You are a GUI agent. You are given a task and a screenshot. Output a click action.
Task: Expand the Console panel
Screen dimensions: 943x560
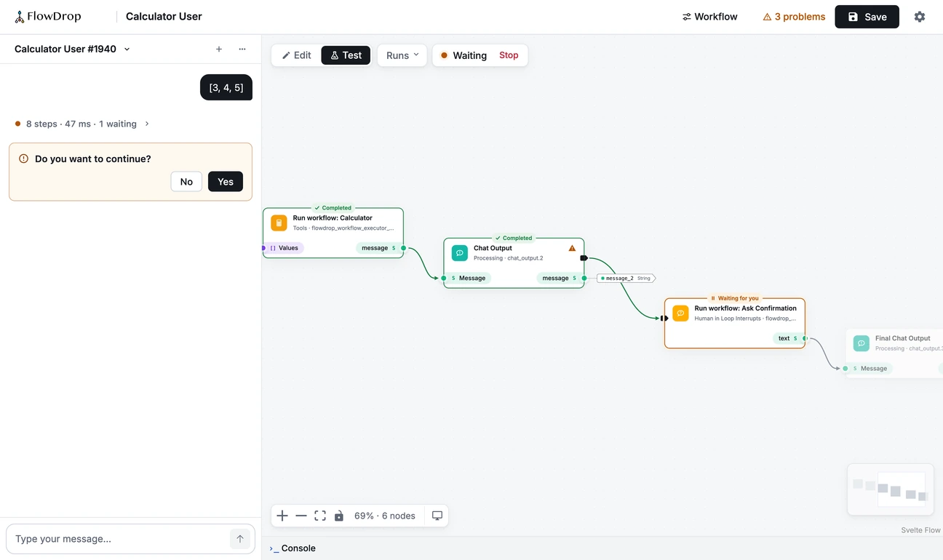point(293,548)
